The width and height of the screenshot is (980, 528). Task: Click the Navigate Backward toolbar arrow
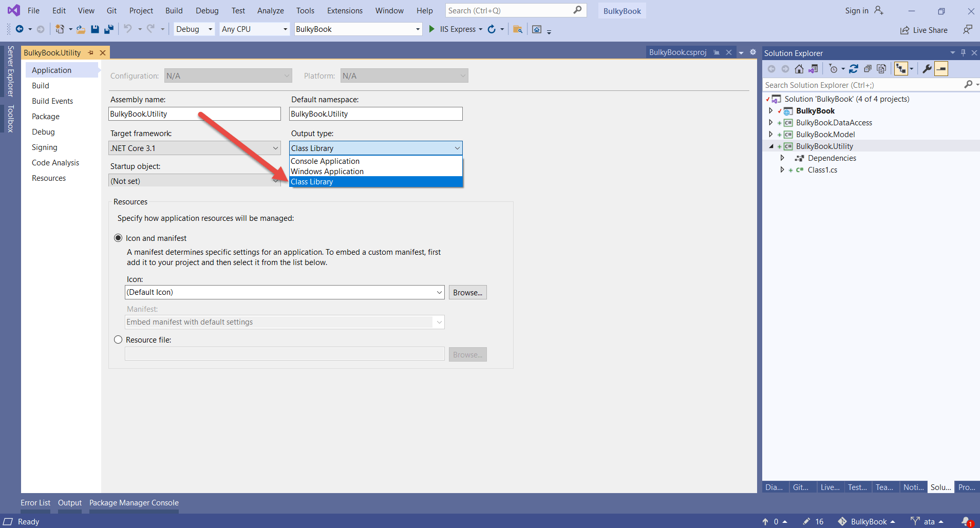[20, 29]
